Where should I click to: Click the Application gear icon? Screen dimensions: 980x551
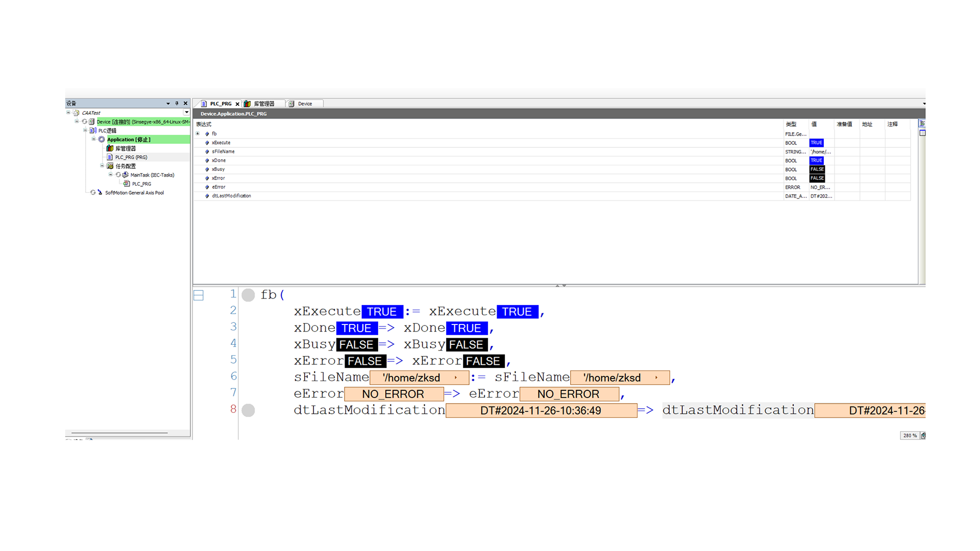pyautogui.click(x=102, y=139)
